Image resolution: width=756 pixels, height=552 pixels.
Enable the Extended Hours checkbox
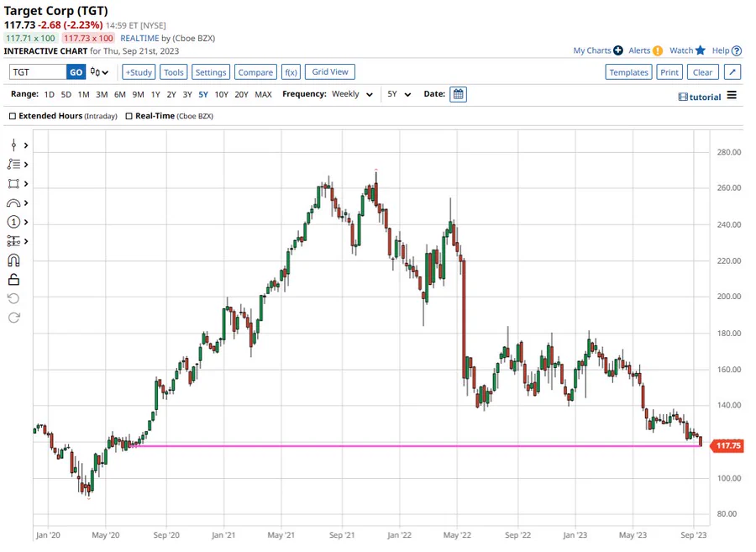click(x=13, y=116)
